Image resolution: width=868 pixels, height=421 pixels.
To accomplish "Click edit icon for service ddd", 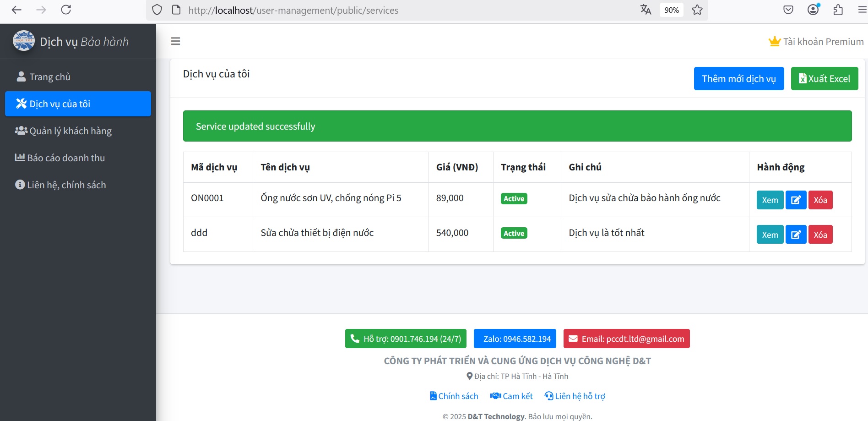I will (796, 235).
